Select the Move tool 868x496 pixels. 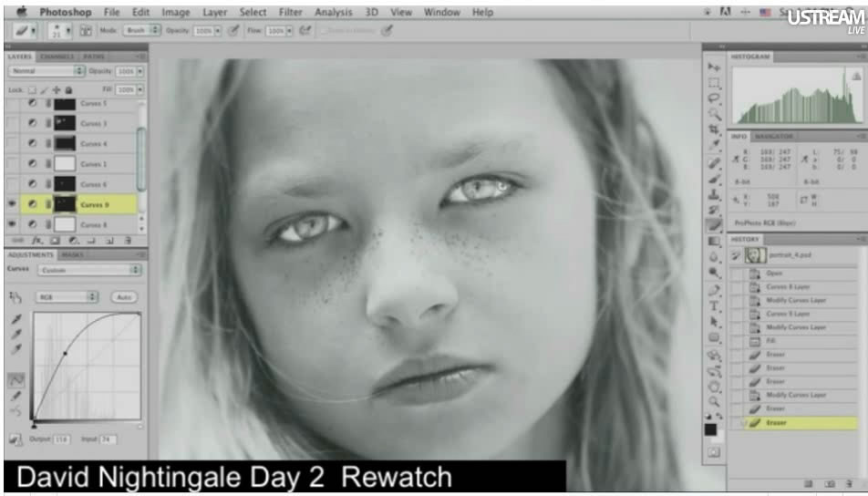[x=714, y=67]
